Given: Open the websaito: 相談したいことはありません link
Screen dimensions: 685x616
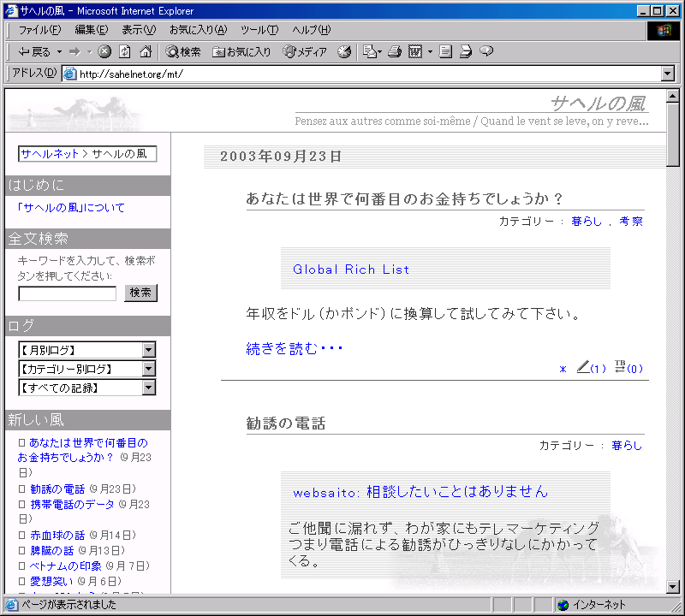Looking at the screenshot, I should coord(420,492).
